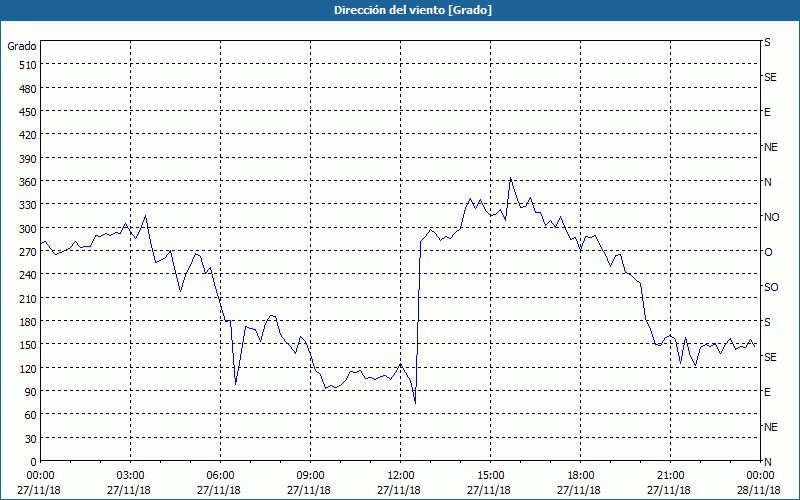This screenshot has width=800, height=500.
Task: Click the "E" compass label level with 450
Action: pos(767,112)
